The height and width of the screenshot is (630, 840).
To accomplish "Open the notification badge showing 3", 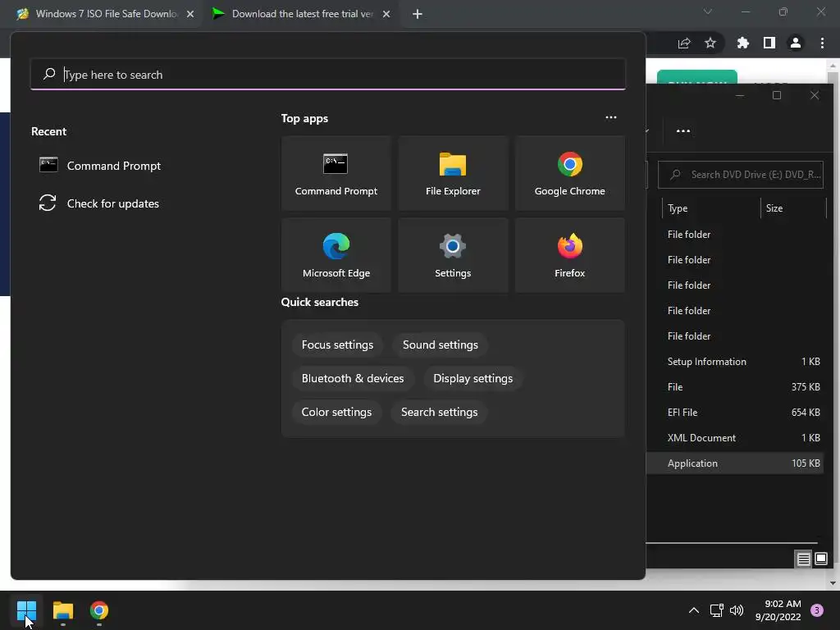I will click(x=816, y=610).
